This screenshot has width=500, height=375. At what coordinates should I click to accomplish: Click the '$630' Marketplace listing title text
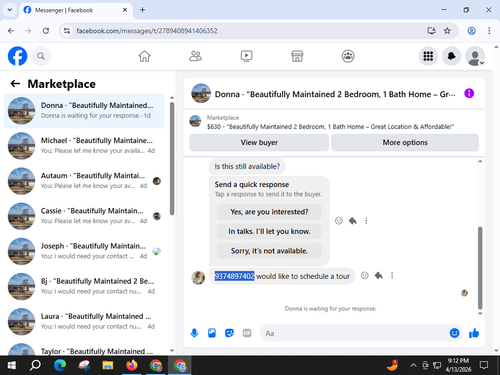click(330, 127)
